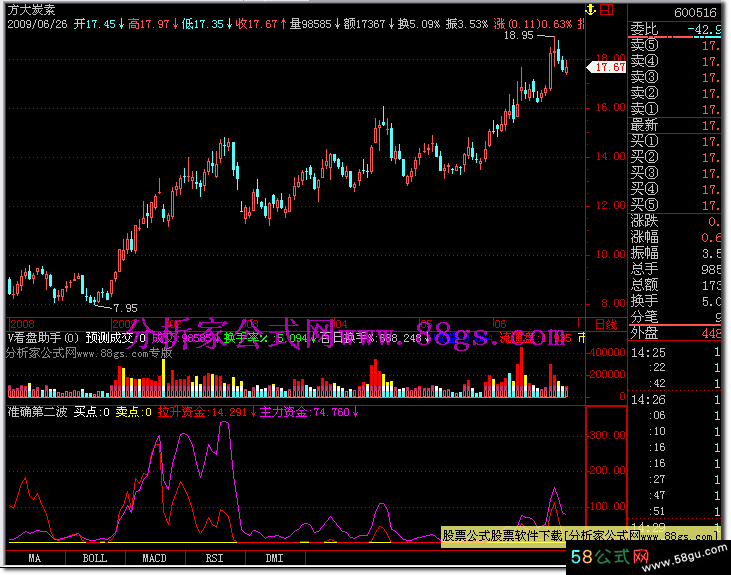Image resolution: width=731 pixels, height=575 pixels.
Task: Click the 日线 period label
Action: tap(606, 325)
